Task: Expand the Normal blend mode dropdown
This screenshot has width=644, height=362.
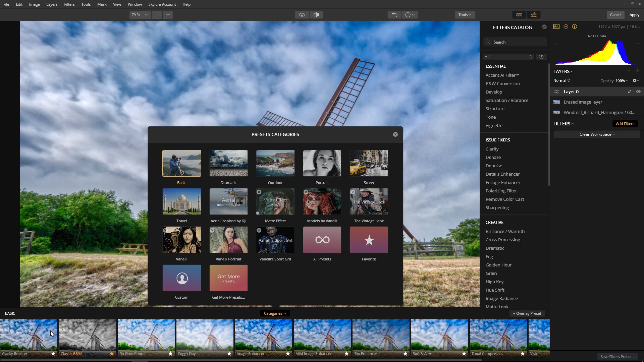Action: point(562,80)
